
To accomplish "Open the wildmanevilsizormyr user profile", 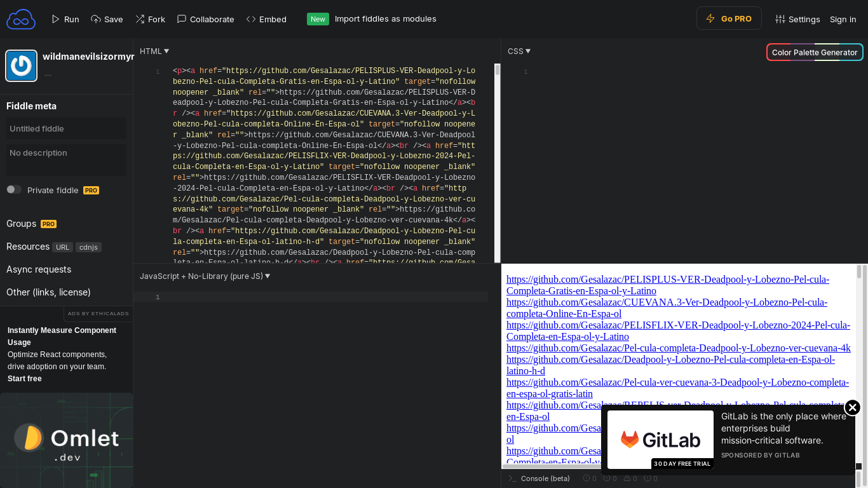I will coord(88,57).
